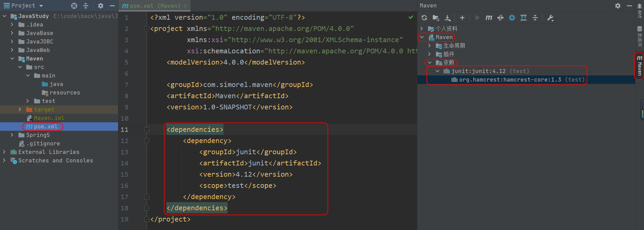Select pom.xml in Project tree

(42, 126)
